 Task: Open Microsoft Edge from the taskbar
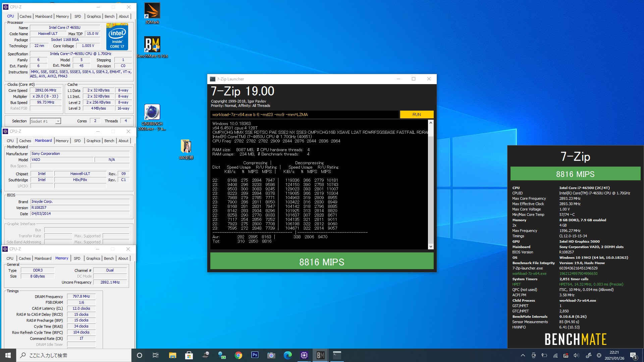[x=288, y=355]
